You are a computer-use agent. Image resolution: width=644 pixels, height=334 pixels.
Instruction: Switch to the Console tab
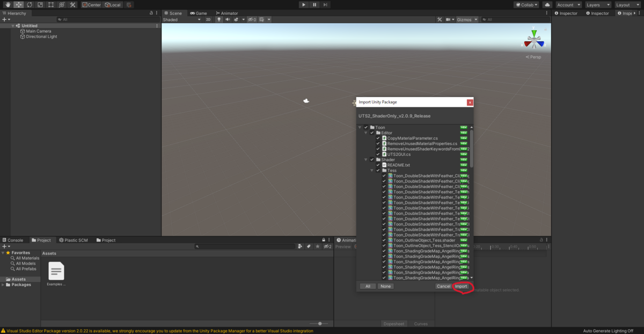pyautogui.click(x=12, y=240)
